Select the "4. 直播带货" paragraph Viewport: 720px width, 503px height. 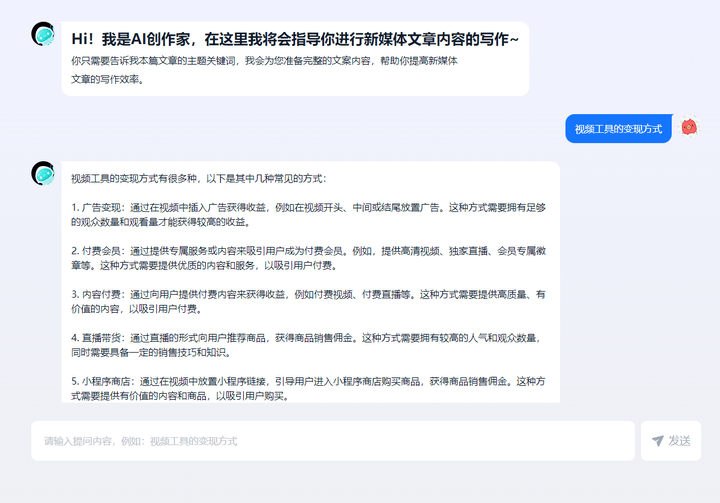[x=308, y=345]
